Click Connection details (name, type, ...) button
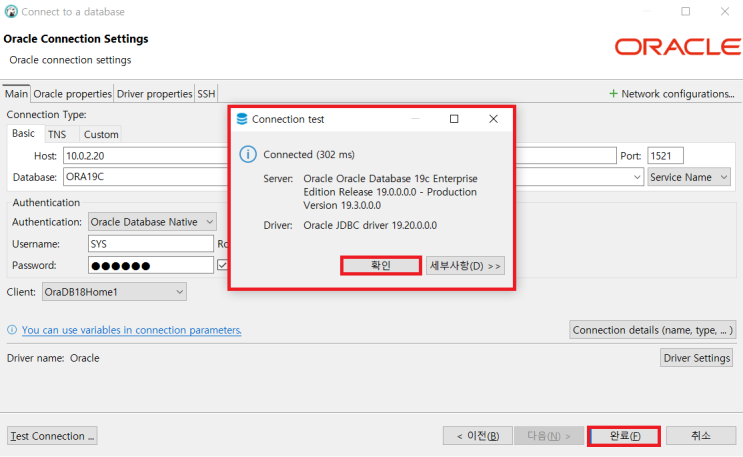Image resolution: width=743 pixels, height=457 pixels. pyautogui.click(x=652, y=330)
